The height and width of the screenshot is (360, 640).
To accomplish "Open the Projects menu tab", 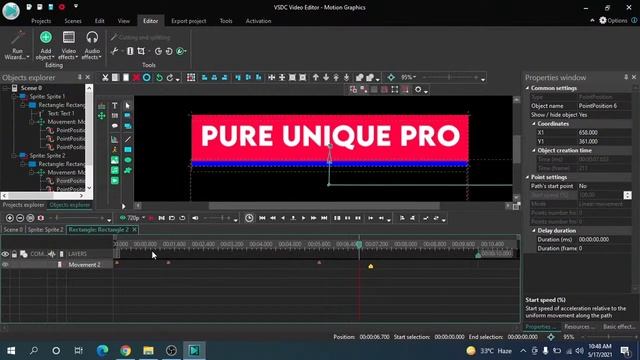I will click(x=41, y=21).
